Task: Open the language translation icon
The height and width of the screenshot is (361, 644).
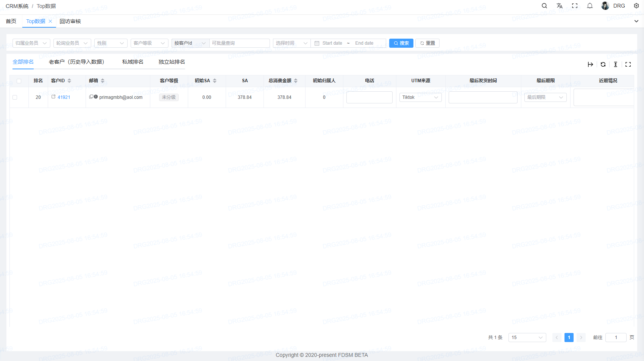Action: pyautogui.click(x=560, y=6)
